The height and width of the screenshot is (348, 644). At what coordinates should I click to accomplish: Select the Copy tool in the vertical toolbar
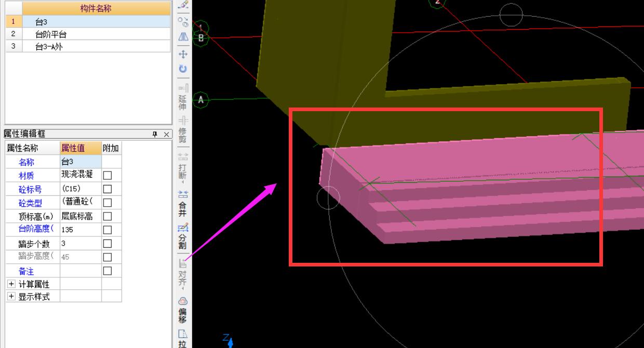click(x=183, y=22)
